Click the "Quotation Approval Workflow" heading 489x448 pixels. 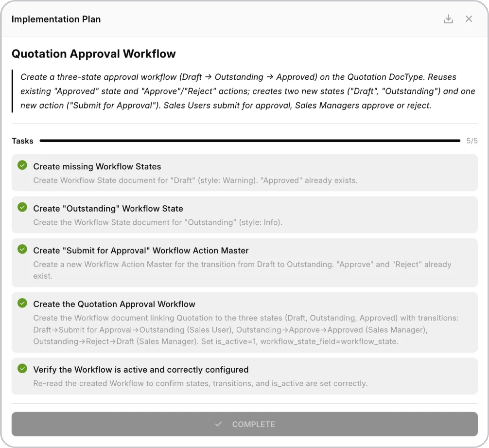[93, 54]
